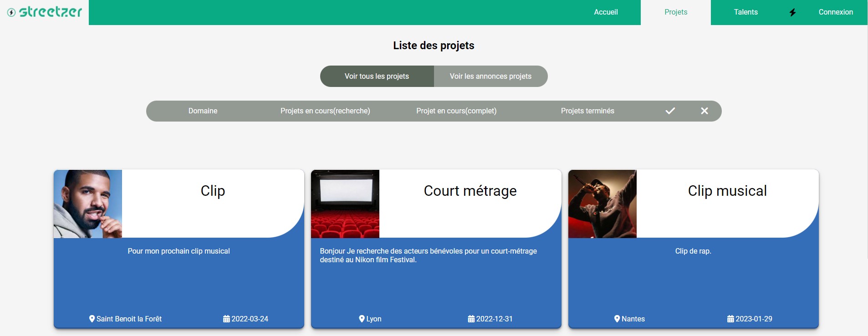Click the 'Nantes' location text
Image resolution: width=868 pixels, height=336 pixels.
pyautogui.click(x=633, y=319)
